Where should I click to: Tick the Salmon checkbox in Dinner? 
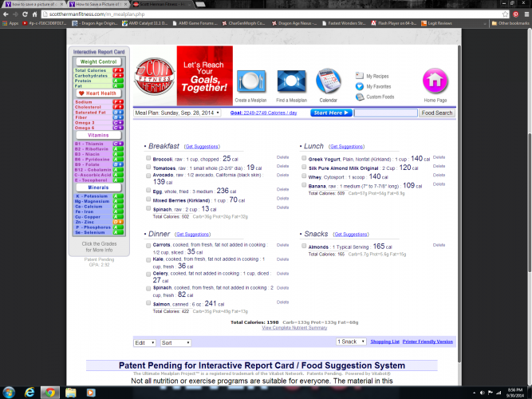149,304
